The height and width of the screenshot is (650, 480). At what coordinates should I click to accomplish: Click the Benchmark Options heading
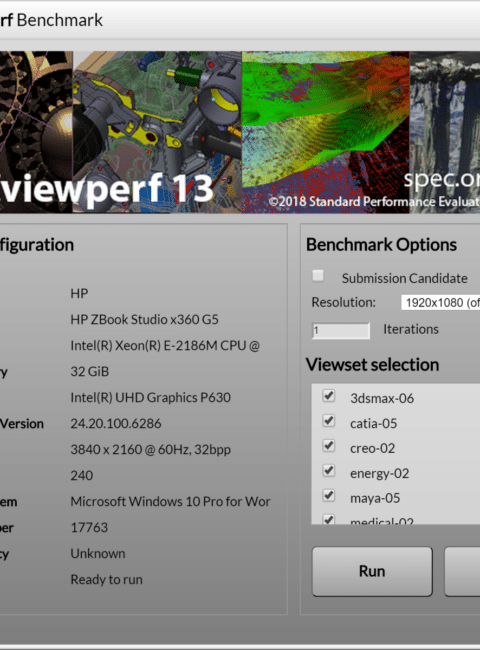coord(381,245)
